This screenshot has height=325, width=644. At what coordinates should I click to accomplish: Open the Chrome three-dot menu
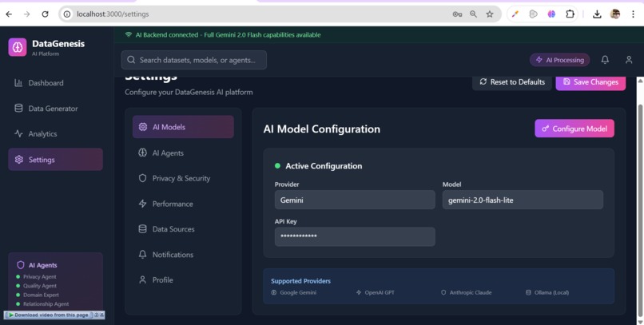click(633, 14)
